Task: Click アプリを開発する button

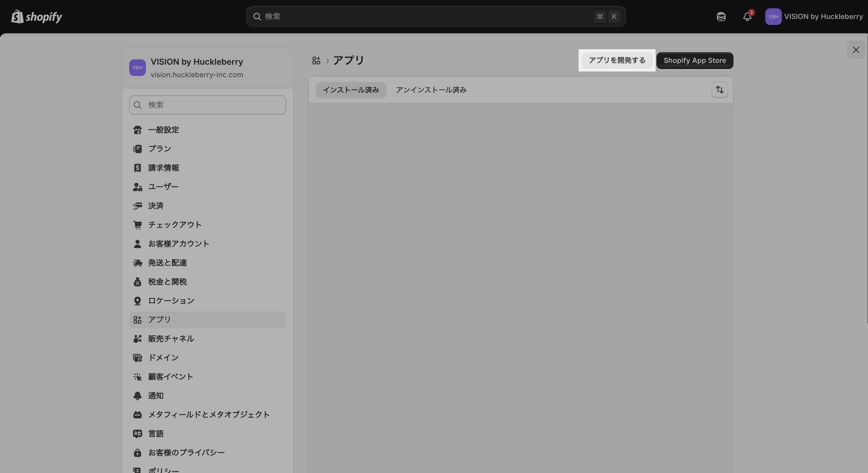Action: tap(617, 61)
